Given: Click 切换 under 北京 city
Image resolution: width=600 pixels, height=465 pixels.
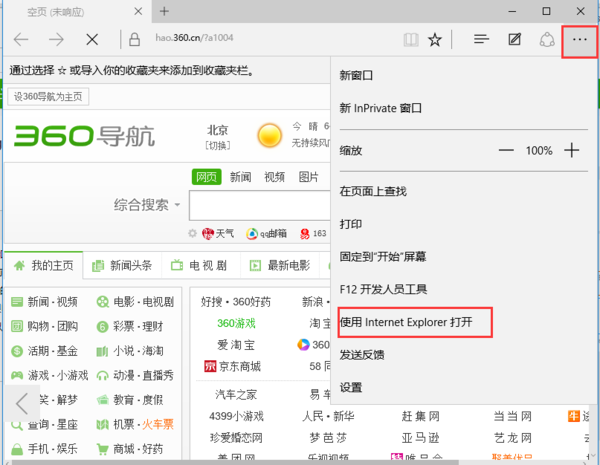Looking at the screenshot, I should [218, 146].
